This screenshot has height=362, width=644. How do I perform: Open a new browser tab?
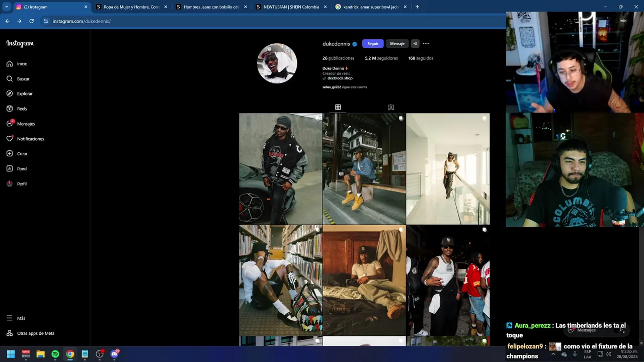point(417,7)
